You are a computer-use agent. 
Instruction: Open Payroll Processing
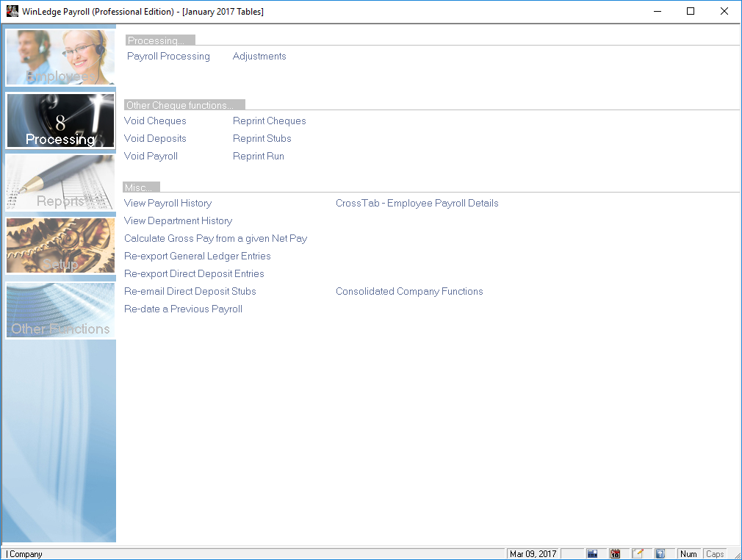pos(168,57)
